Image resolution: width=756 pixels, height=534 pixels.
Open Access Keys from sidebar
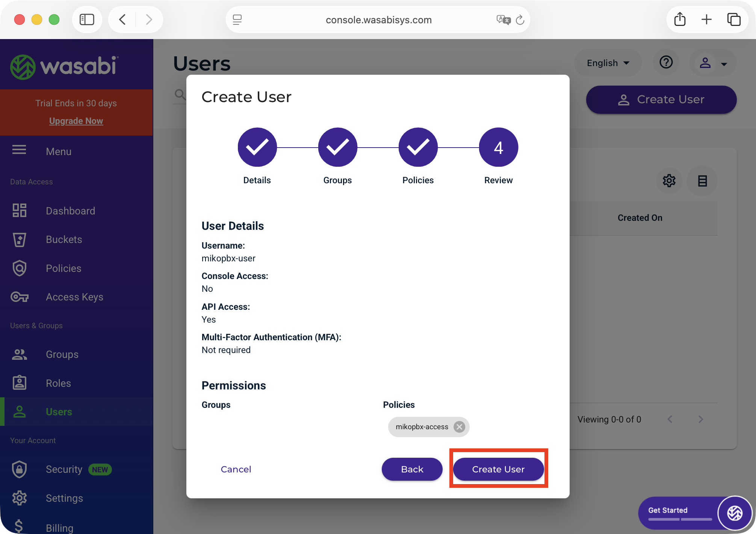74,297
